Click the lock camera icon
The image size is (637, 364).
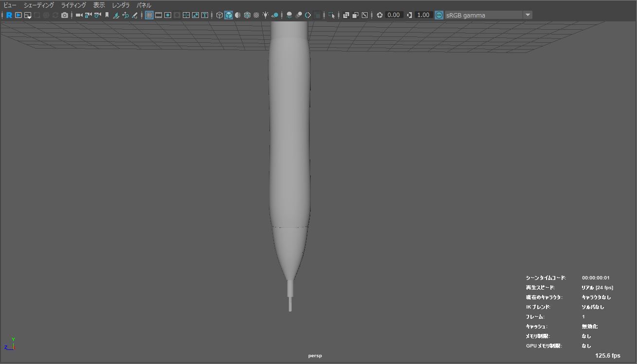88,15
